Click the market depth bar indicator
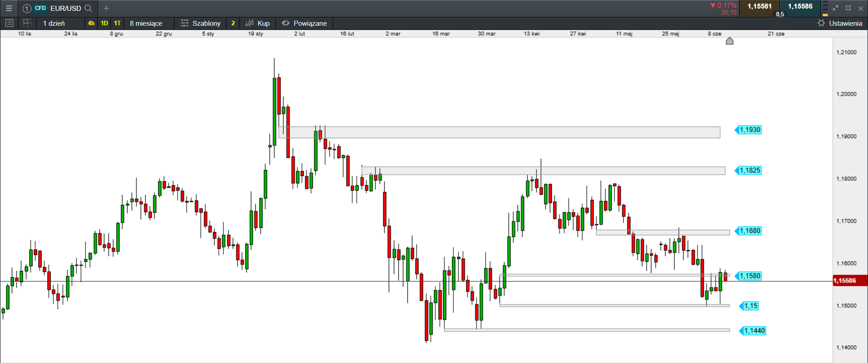This screenshot has width=868, height=363. tap(825, 9)
